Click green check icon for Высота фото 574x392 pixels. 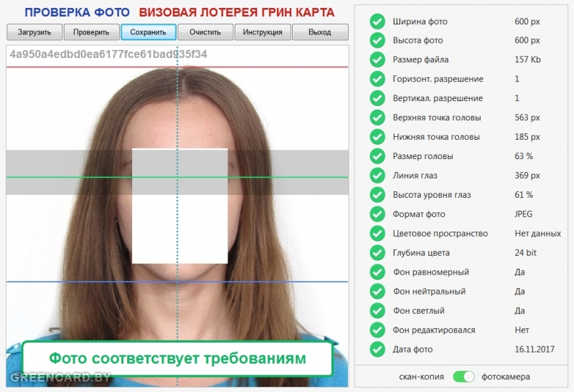tap(377, 40)
